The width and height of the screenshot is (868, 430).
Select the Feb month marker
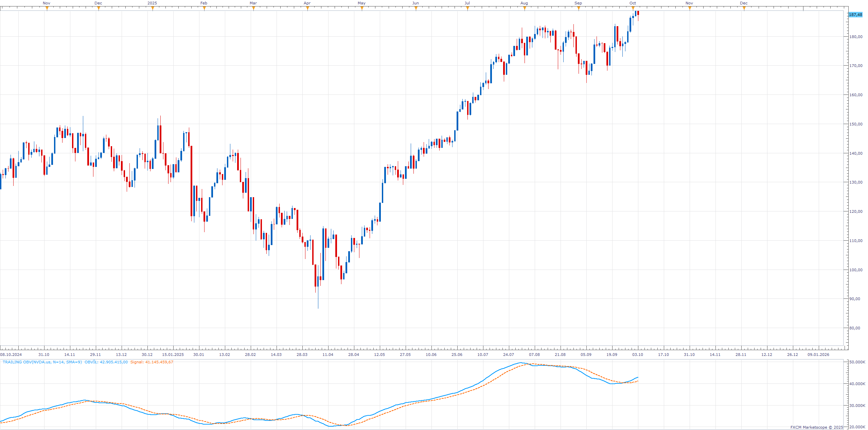tap(204, 3)
